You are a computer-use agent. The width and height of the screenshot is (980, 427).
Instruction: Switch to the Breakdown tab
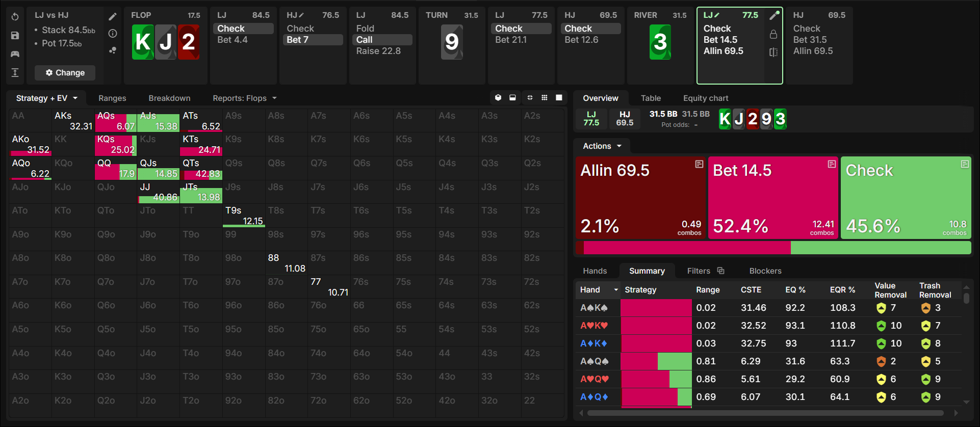point(169,98)
